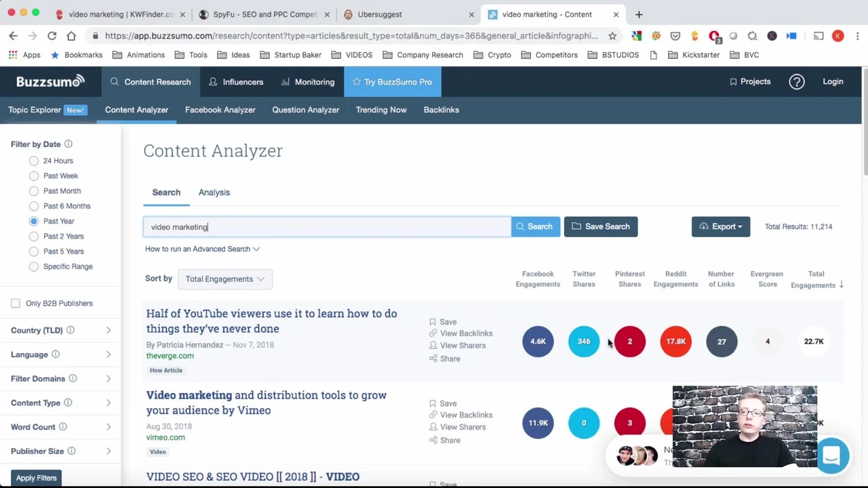Click the video marketing search field

tap(327, 227)
